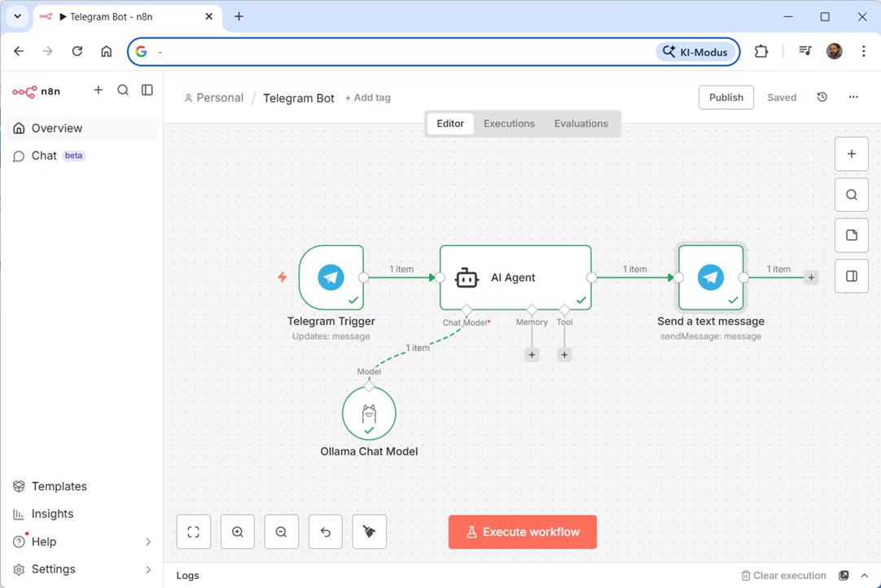
Task: Expand the Logs panel chevron
Action: tap(865, 576)
